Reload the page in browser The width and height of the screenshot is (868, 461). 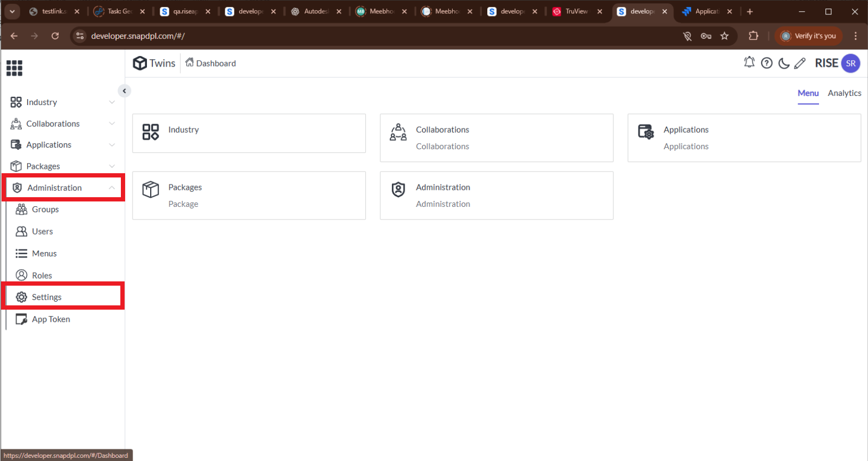[x=55, y=36]
